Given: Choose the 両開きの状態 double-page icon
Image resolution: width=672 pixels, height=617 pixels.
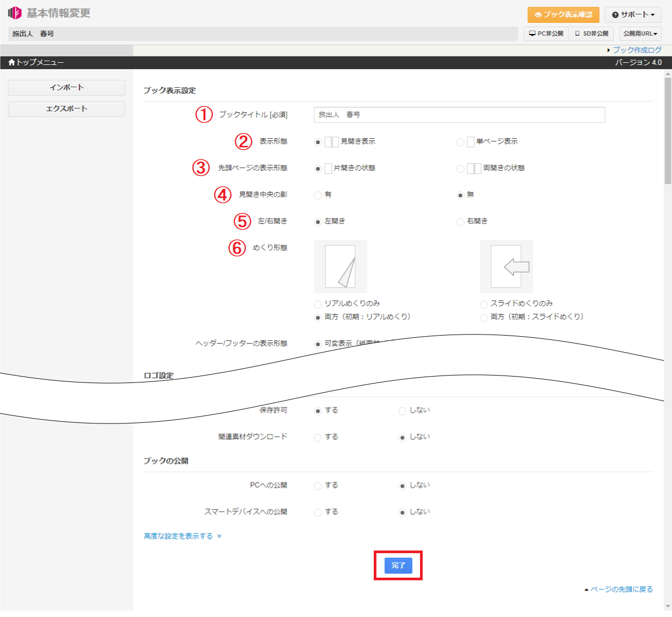Looking at the screenshot, I should click(x=474, y=169).
